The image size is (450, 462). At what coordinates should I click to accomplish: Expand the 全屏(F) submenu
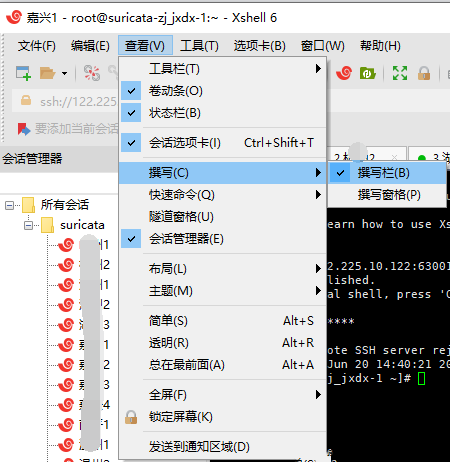pyautogui.click(x=222, y=395)
